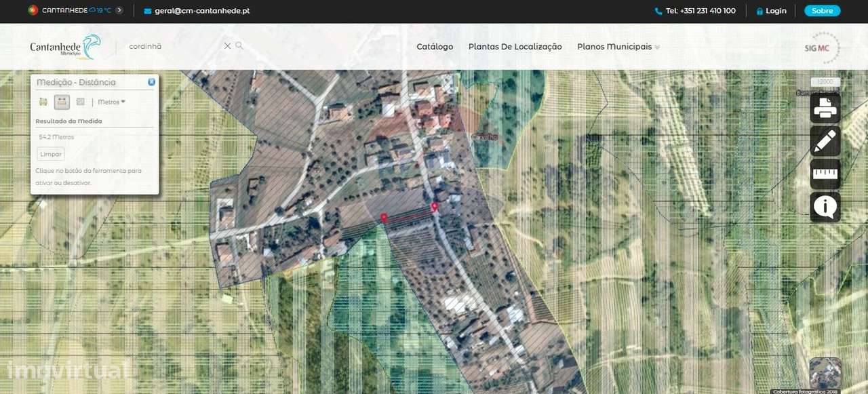Expand the Planos Municipais dropdown
The height and width of the screenshot is (394, 868).
click(618, 47)
